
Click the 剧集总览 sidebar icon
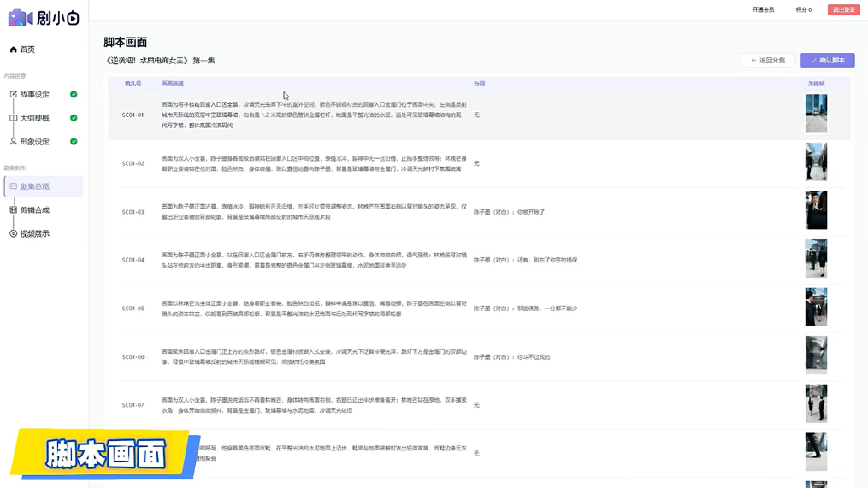13,186
